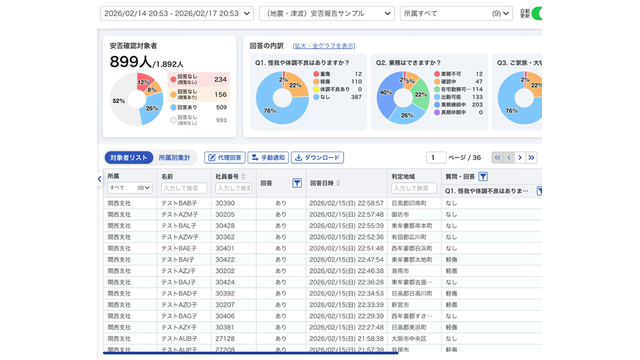The height and width of the screenshot is (360, 640).
Task: Click the Q2 業務継続中 legend entry
Action: click(x=458, y=104)
